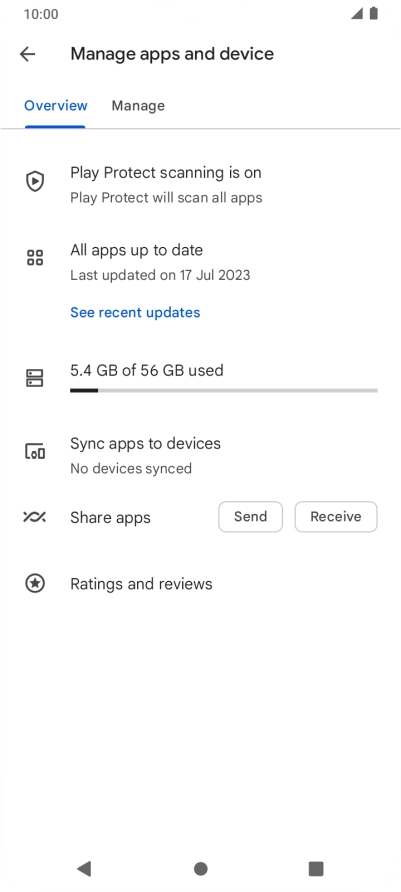Open All apps up to date entry
The height and width of the screenshot is (892, 401).
pyautogui.click(x=200, y=262)
